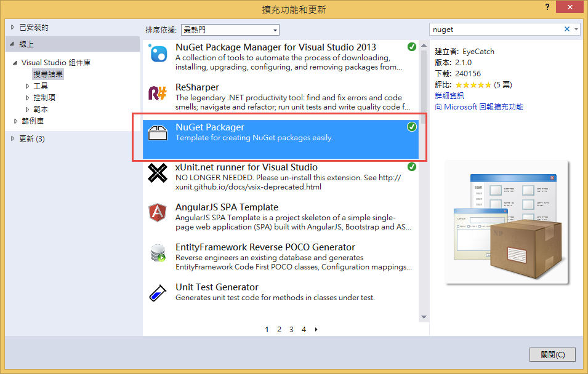588x374 pixels.
Task: Click the Unit Test Generator flask icon
Action: point(158,293)
